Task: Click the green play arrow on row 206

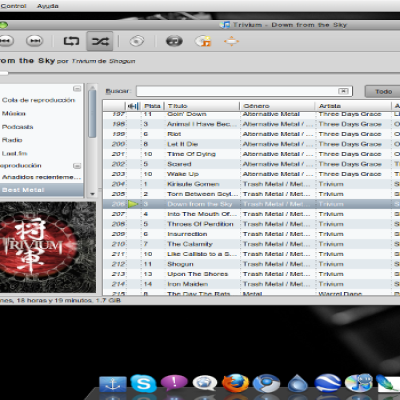Action: [x=133, y=204]
